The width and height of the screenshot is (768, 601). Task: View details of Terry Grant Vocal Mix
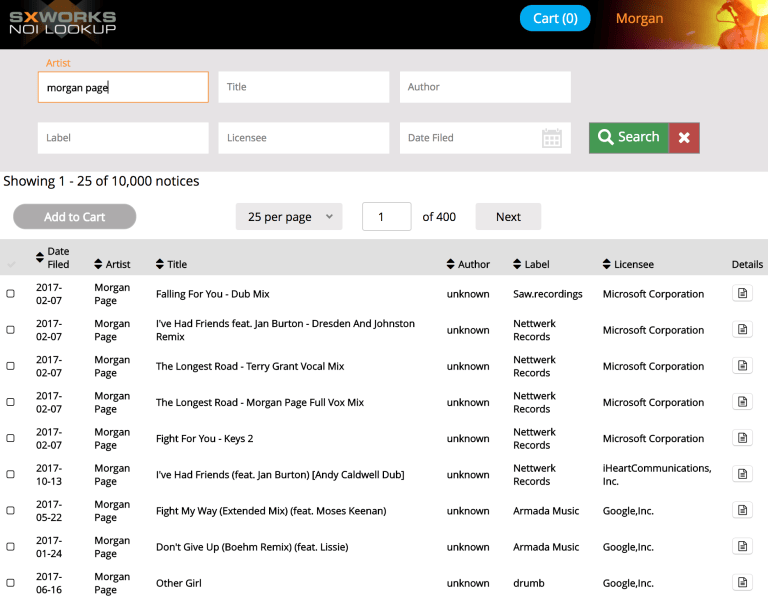point(742,366)
